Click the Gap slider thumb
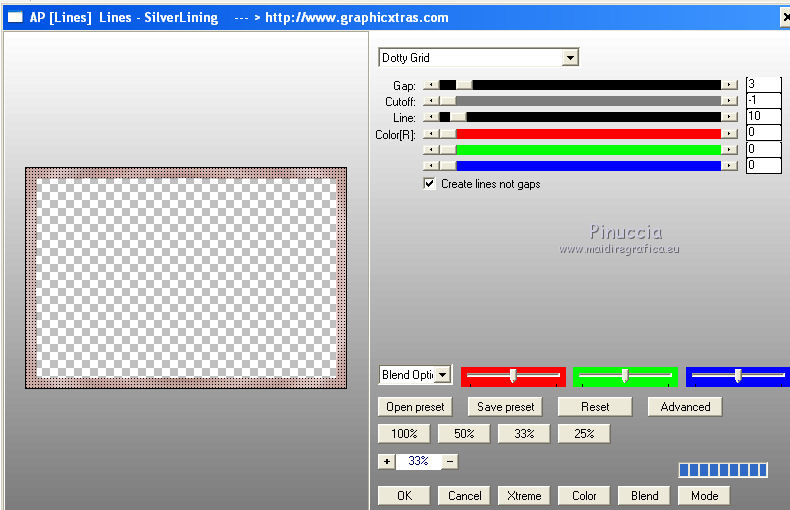This screenshot has height=510, width=790. [x=464, y=86]
